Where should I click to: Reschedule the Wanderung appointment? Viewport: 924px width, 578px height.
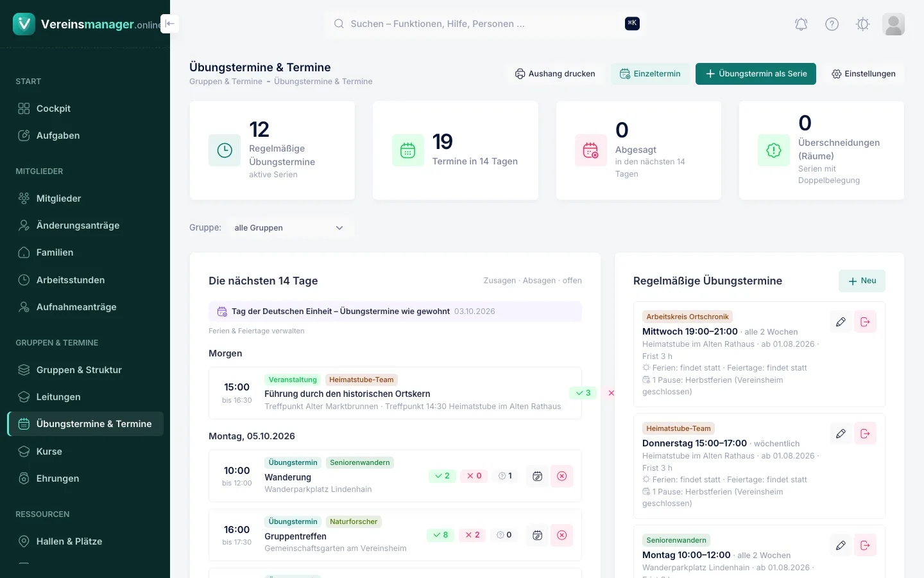point(538,476)
